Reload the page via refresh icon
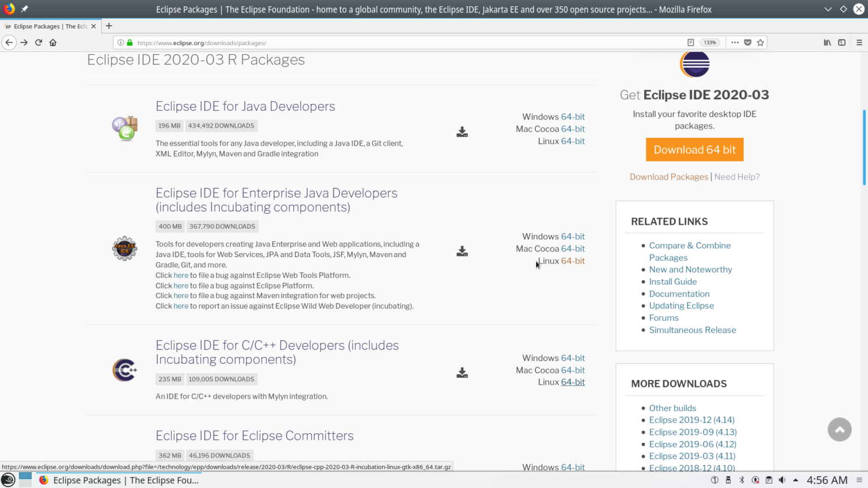The height and width of the screenshot is (488, 868). (38, 42)
